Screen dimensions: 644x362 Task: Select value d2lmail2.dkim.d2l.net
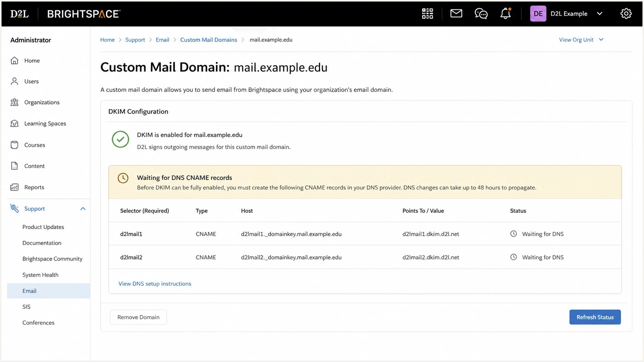coord(431,257)
